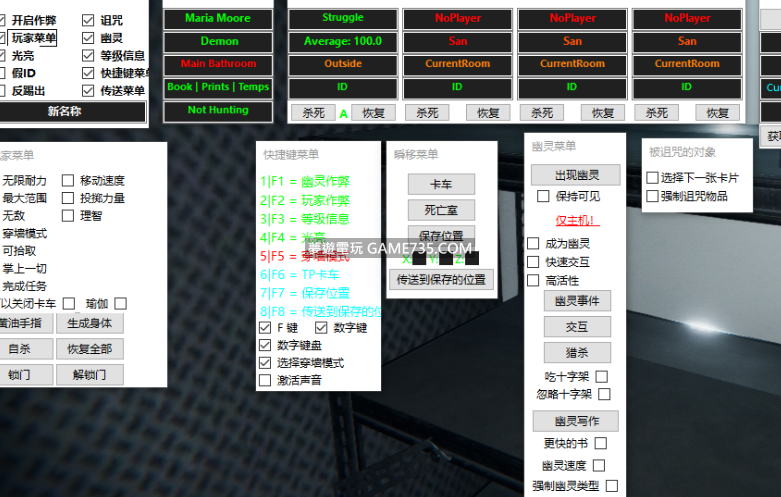Enable the 幽灵速度 checkbox

(599, 466)
